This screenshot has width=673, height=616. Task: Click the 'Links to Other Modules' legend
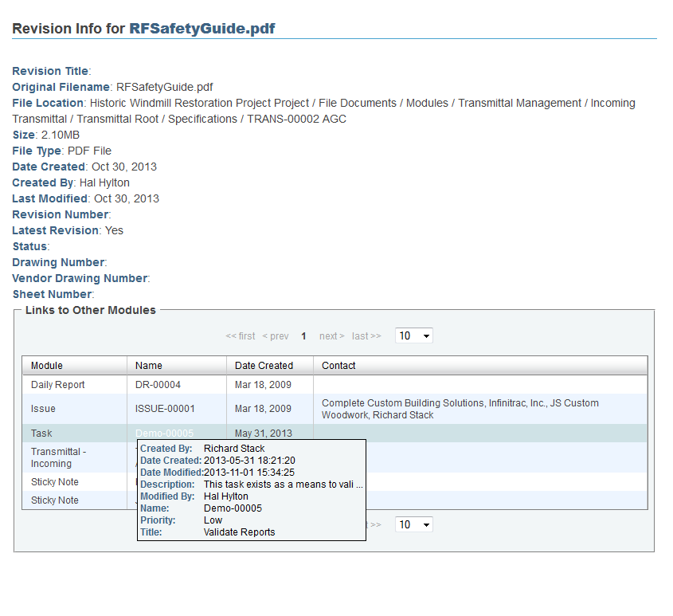point(91,310)
